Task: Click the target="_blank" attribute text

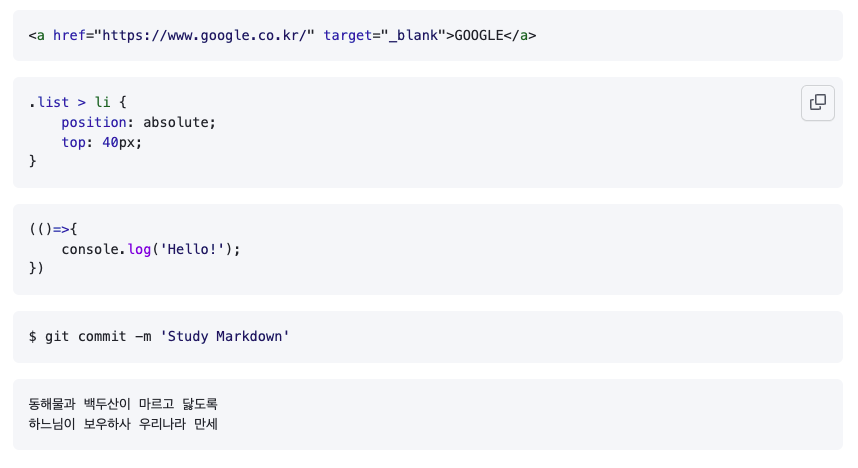Action: 384,36
